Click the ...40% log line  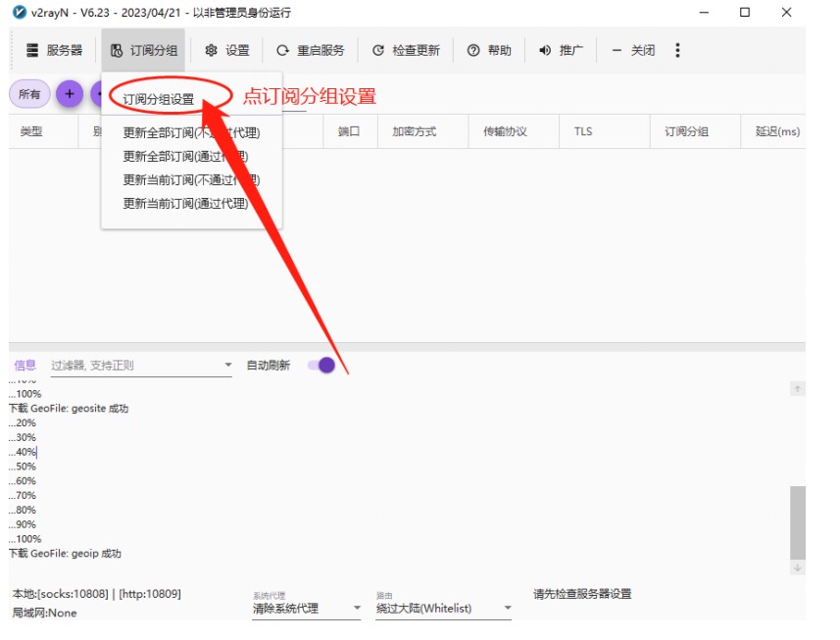(23, 452)
